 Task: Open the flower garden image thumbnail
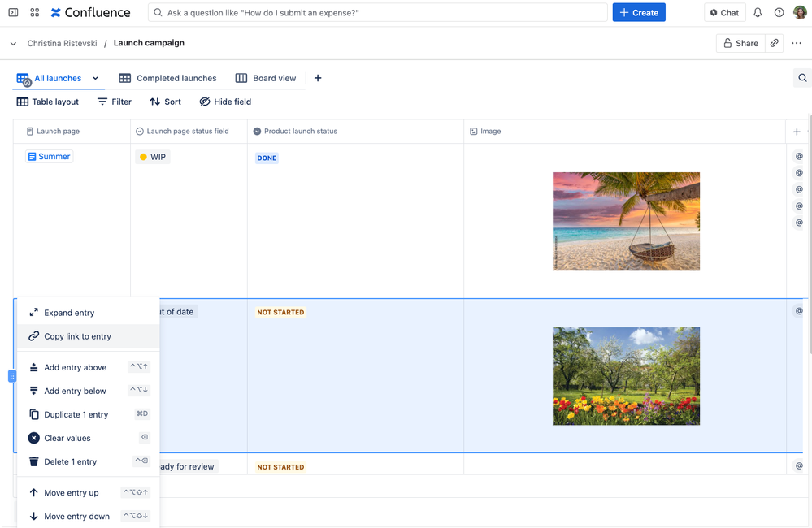point(626,376)
